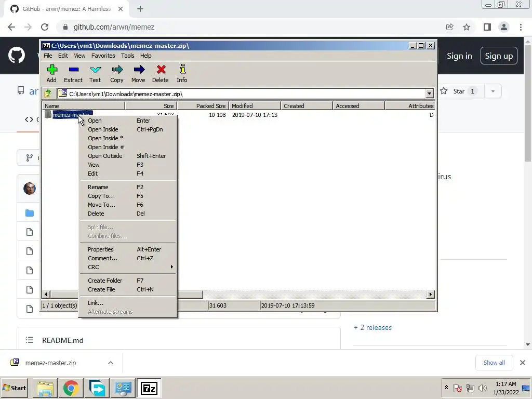Open the + 2 releases link
Screen dimensions: 532x399
373,327
